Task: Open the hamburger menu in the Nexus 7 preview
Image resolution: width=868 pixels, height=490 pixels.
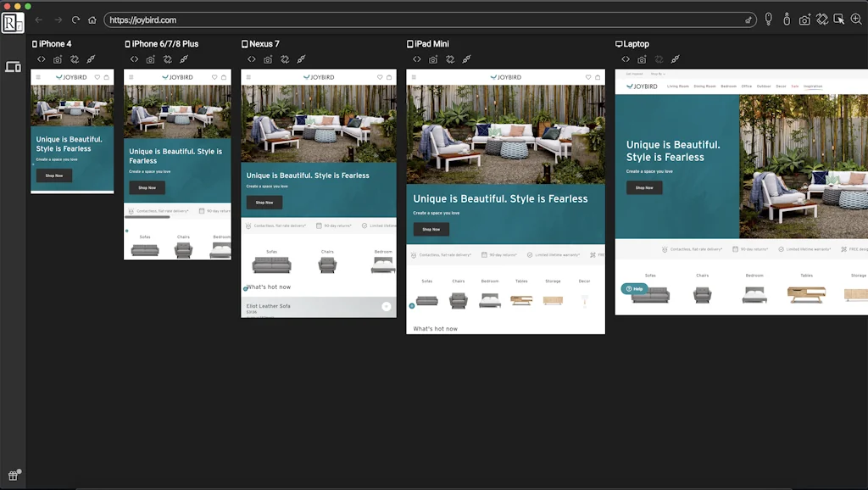Action: (249, 76)
